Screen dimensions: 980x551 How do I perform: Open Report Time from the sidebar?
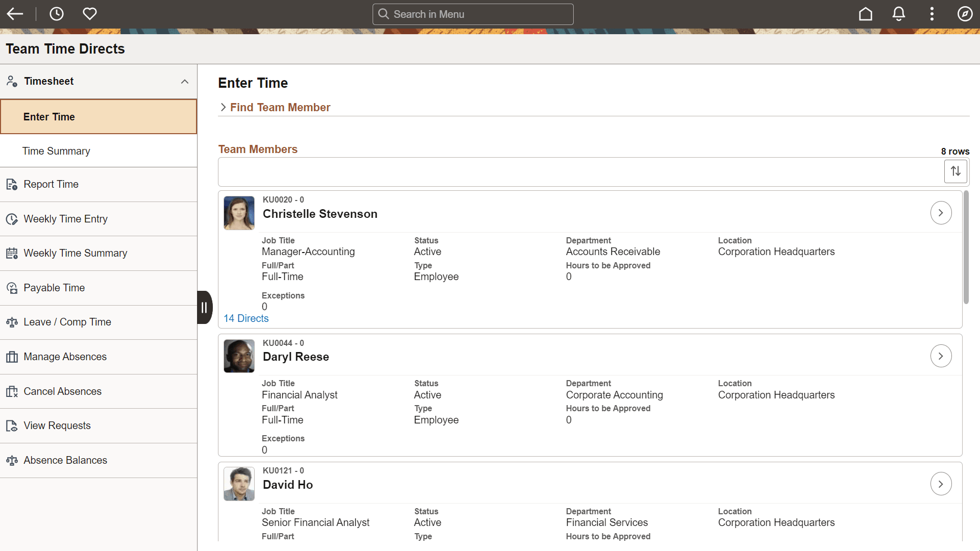coord(51,184)
